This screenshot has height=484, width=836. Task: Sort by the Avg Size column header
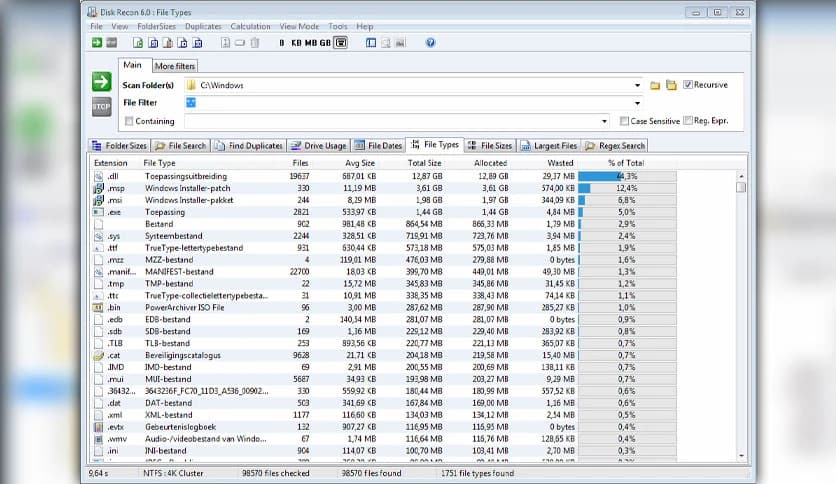(360, 163)
